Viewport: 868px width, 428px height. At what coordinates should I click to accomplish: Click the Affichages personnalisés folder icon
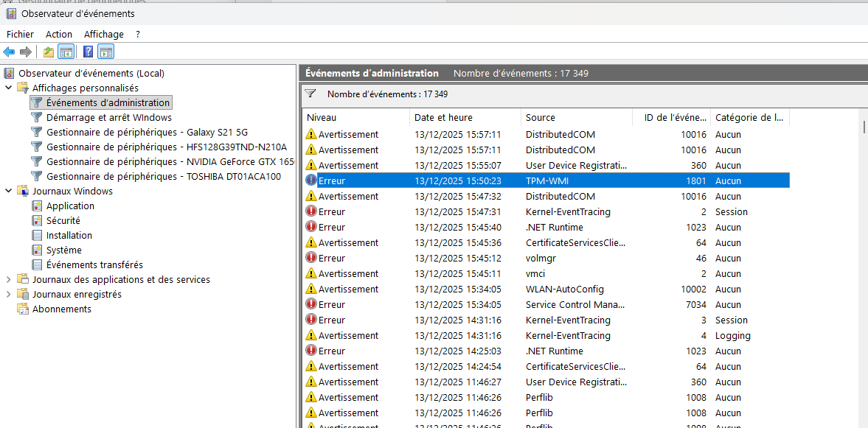(23, 88)
